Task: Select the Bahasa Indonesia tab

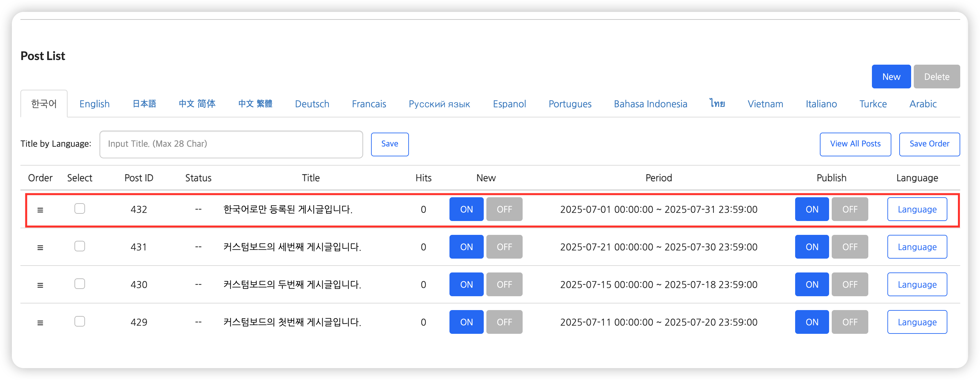Action: [x=650, y=104]
